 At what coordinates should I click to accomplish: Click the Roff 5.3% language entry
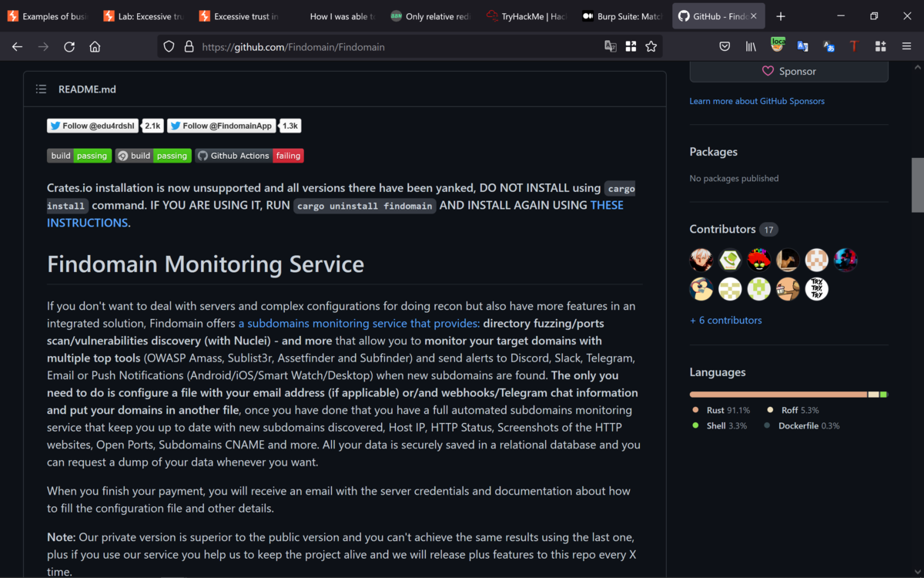(x=793, y=410)
